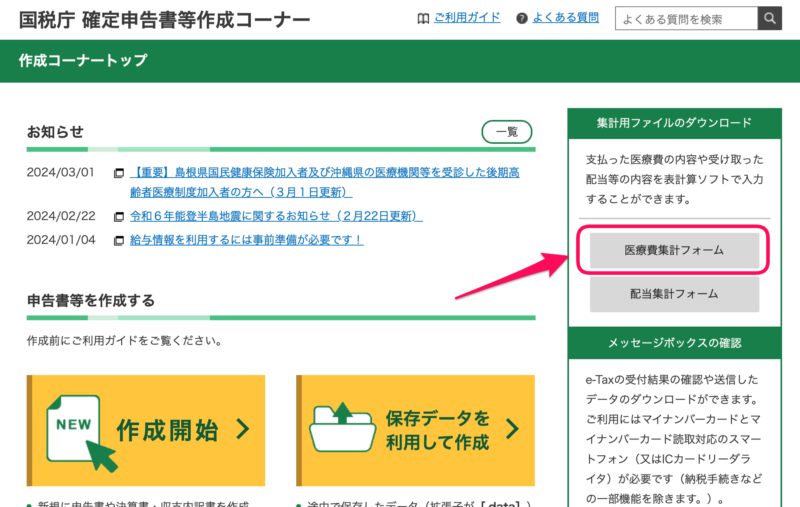The width and height of the screenshot is (800, 507).
Task: Click the window icon beside 2024/01/04 notice
Action: [x=118, y=240]
